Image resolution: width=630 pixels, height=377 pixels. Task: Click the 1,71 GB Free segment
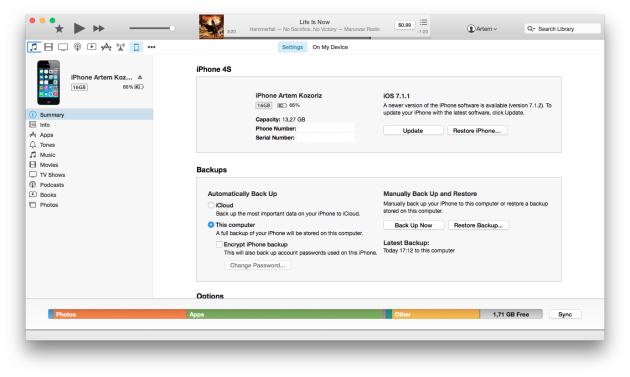(511, 314)
